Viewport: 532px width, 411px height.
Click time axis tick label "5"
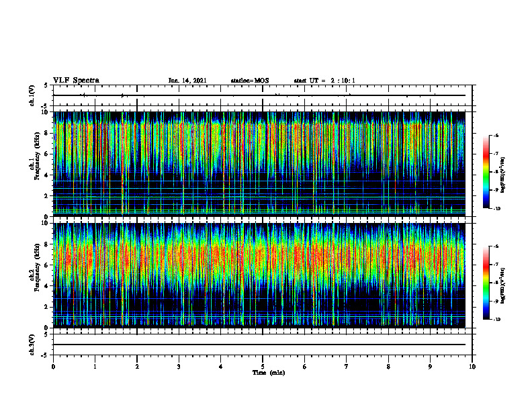click(x=263, y=367)
